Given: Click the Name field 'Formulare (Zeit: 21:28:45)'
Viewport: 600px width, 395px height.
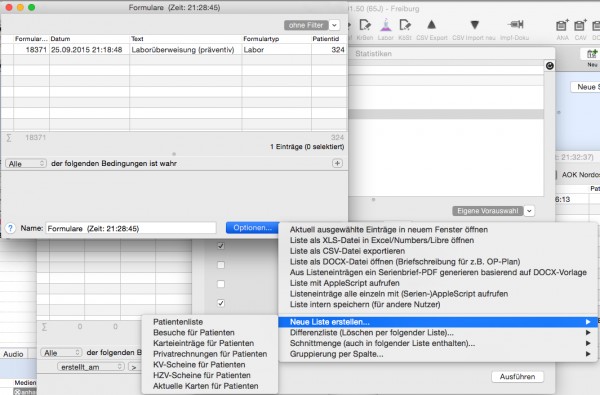Looking at the screenshot, I should pyautogui.click(x=131, y=229).
